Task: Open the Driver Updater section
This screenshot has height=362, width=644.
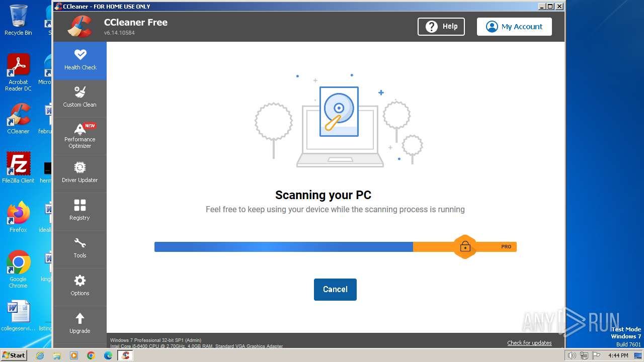Action: tap(80, 174)
